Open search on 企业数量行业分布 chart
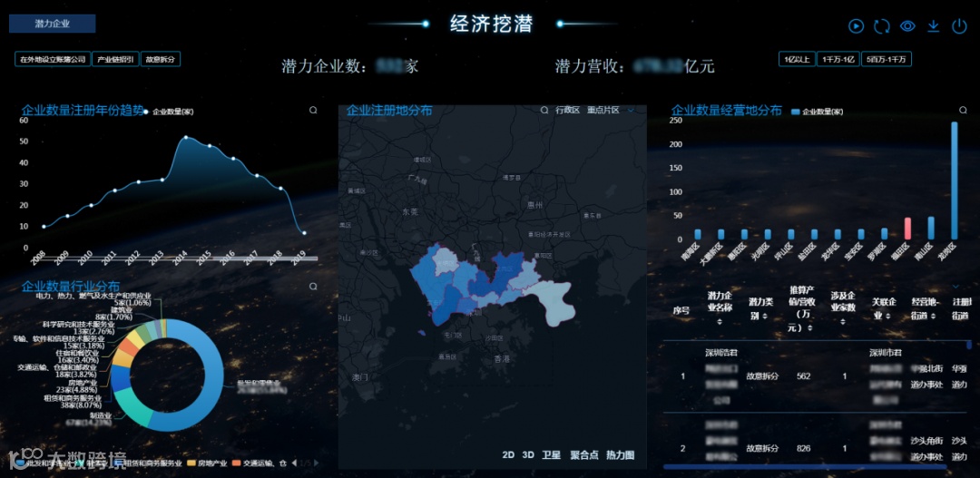The height and width of the screenshot is (478, 980). (313, 287)
